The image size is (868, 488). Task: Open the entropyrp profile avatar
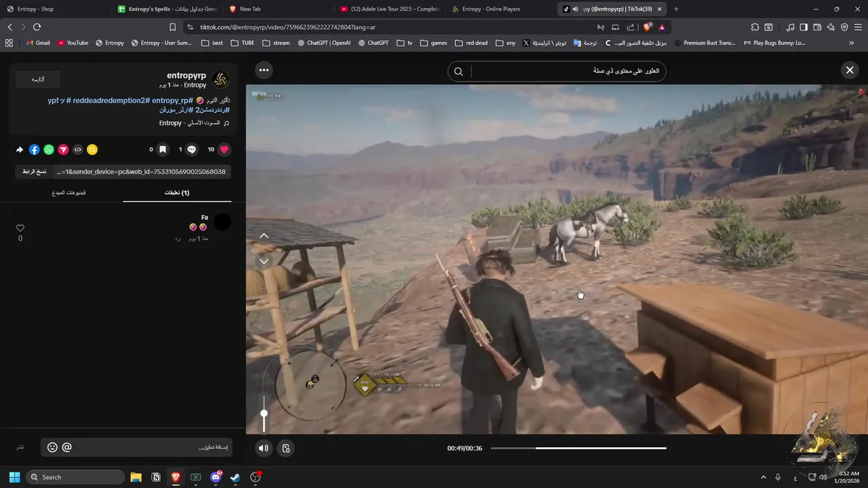click(220, 80)
